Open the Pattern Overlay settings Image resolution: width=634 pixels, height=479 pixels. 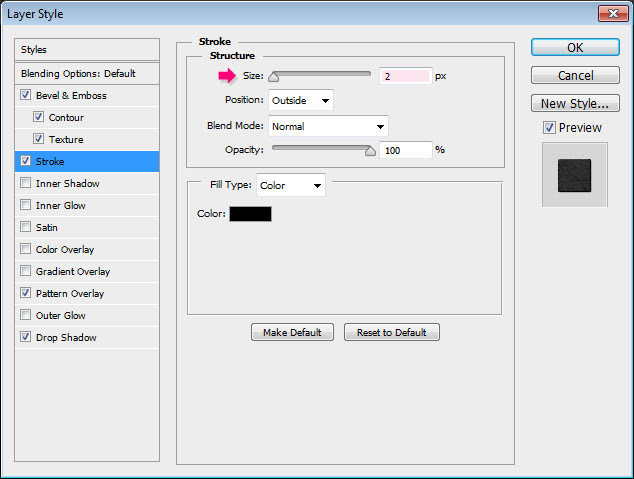click(70, 294)
